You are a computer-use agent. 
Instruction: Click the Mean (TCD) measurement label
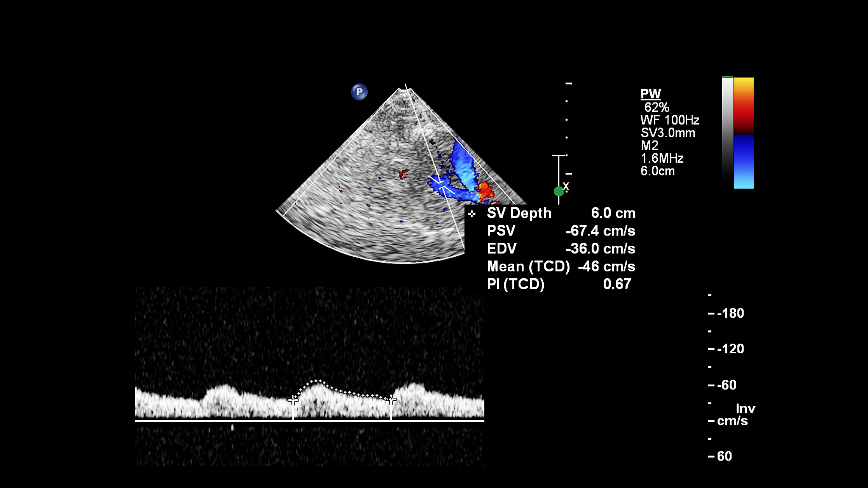click(528, 266)
